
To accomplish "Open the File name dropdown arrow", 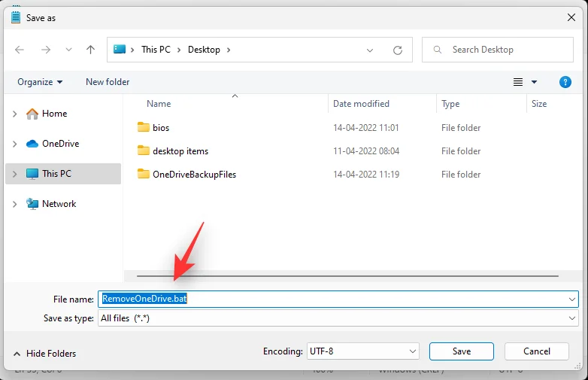I will [572, 299].
